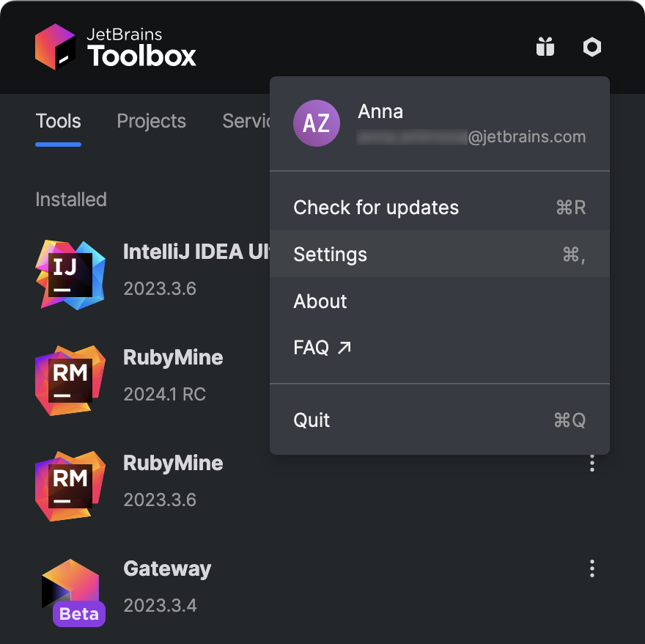
Task: Click the hexagonal settings icon in the header
Action: pyautogui.click(x=591, y=46)
